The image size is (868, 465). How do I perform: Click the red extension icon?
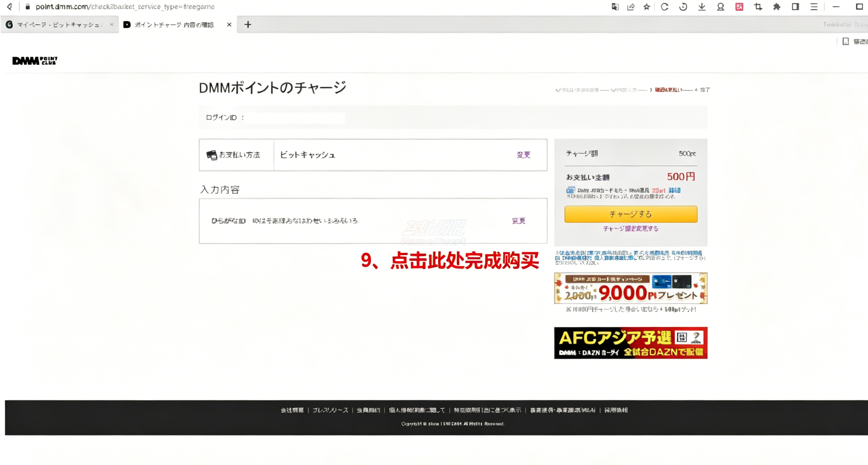pos(739,7)
